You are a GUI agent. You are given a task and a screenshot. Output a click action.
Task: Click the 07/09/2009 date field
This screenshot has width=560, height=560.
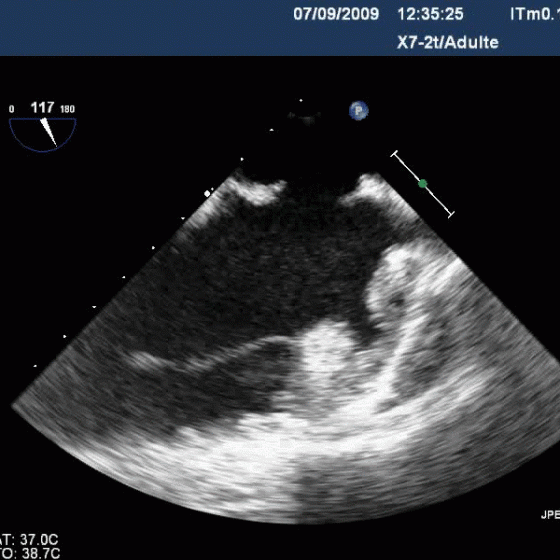coord(336,14)
